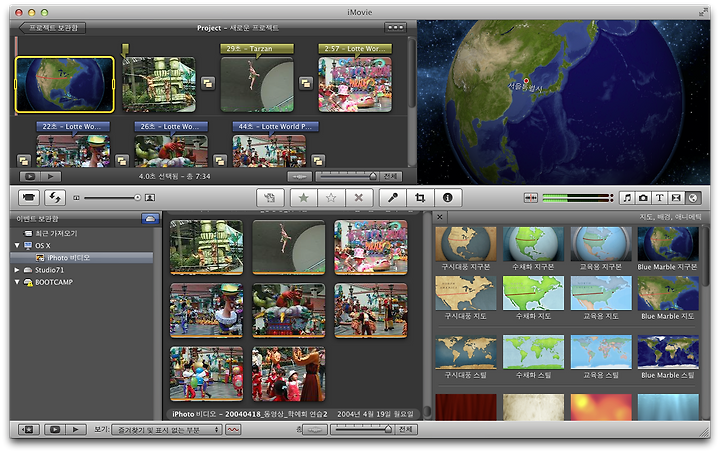Open the transition before the 22초 clip
720x453 pixels.
point(24,161)
